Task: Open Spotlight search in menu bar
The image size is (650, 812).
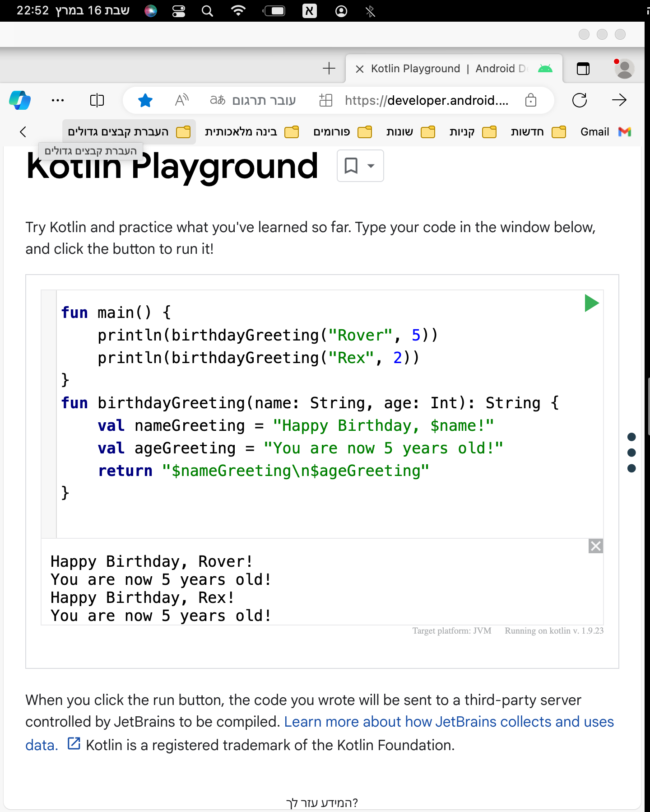Action: point(207,11)
